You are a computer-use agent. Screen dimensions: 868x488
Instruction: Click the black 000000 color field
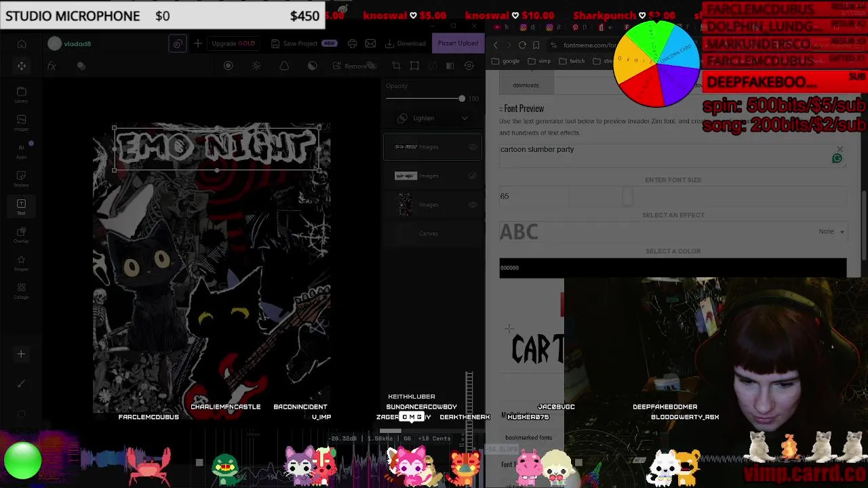(x=673, y=268)
